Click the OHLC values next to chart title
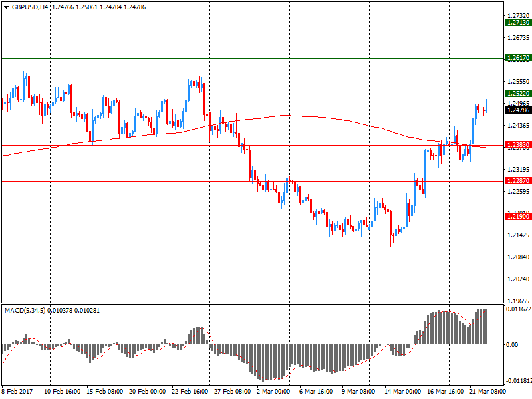 (98, 7)
